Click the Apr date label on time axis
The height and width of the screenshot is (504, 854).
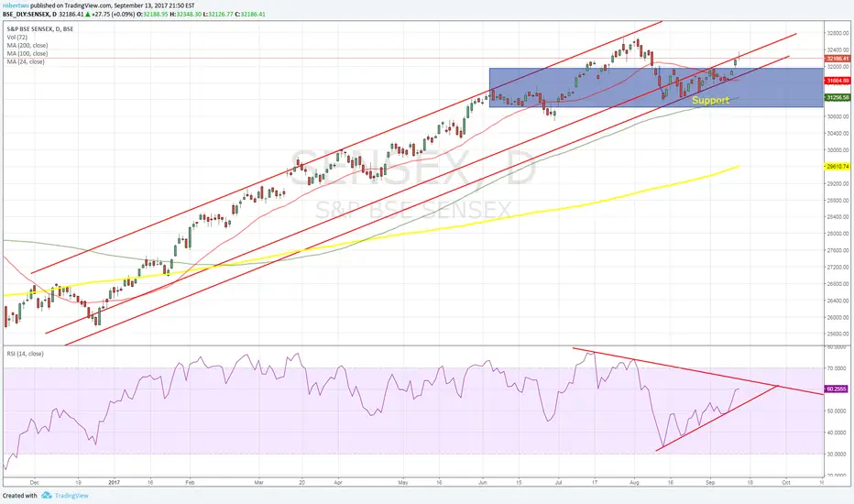point(338,482)
